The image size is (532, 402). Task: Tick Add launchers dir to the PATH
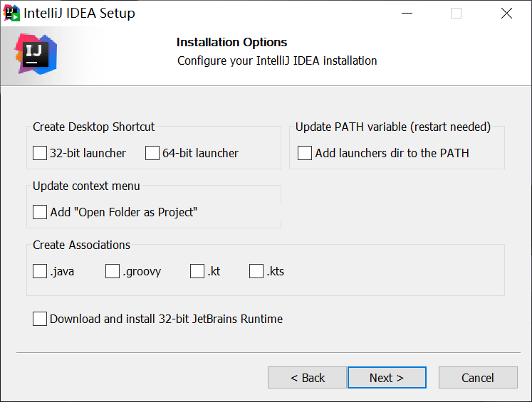click(x=305, y=153)
